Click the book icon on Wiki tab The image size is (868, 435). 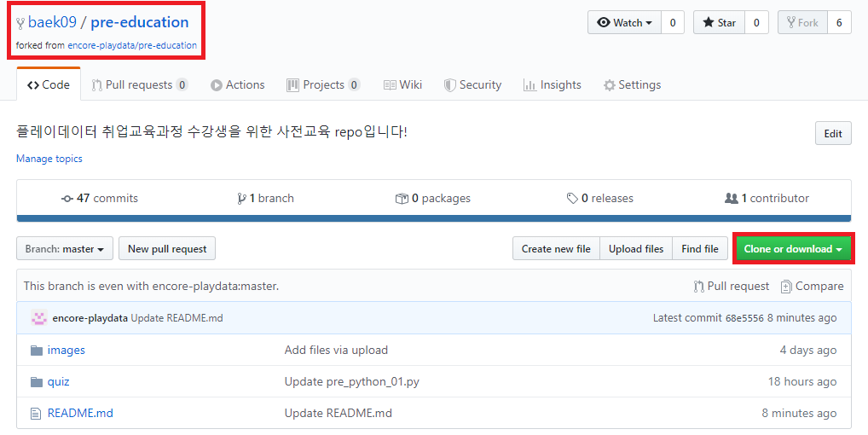tap(390, 85)
